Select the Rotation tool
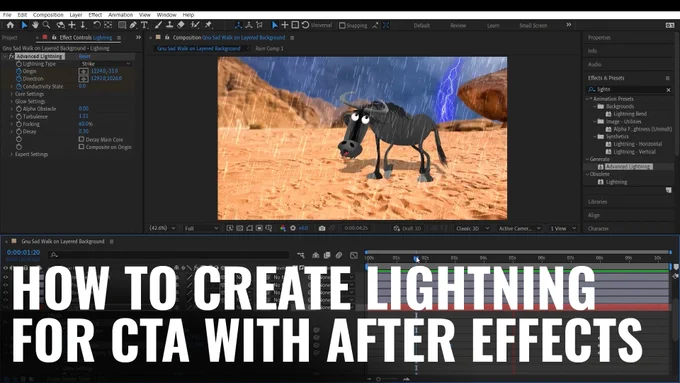The height and width of the screenshot is (383, 680). 97,25
